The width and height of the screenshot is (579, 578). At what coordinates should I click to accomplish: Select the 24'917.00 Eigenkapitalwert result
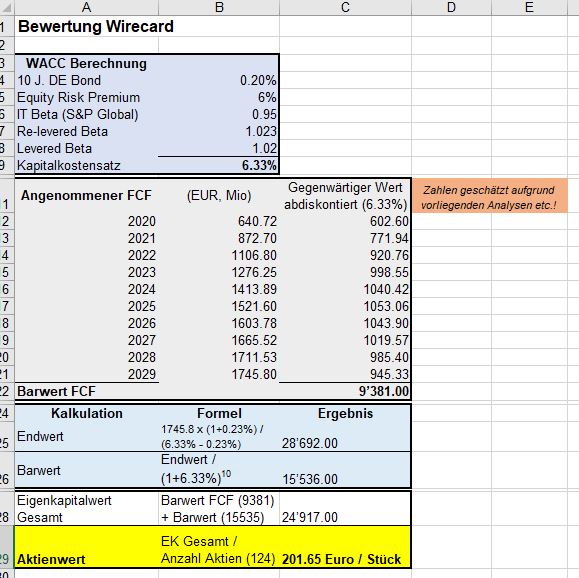tap(345, 509)
